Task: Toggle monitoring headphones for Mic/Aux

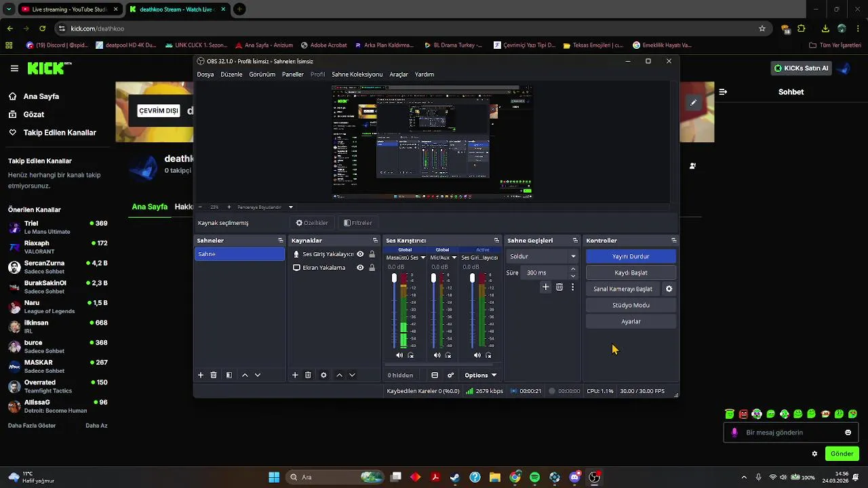Action: coord(448,355)
